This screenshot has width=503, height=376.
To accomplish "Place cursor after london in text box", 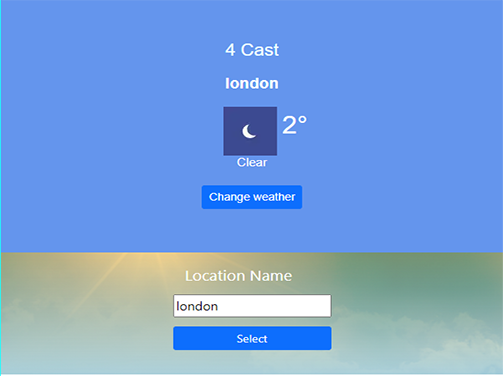I will pos(219,306).
